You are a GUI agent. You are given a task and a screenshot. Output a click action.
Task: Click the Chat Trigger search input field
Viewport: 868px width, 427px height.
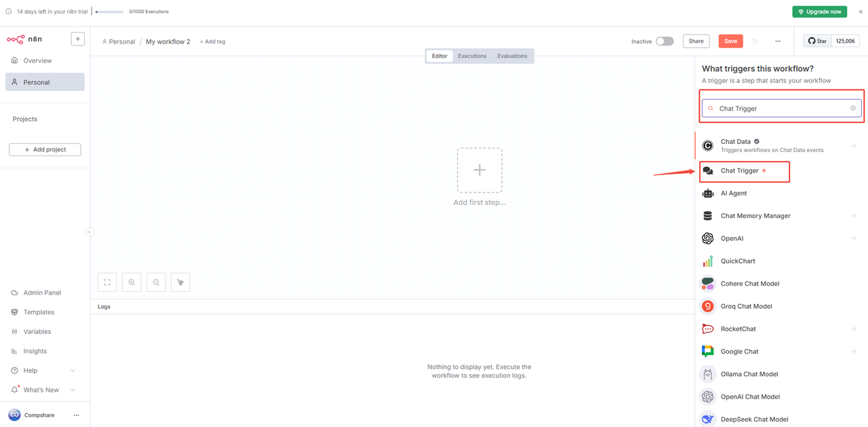coord(781,109)
